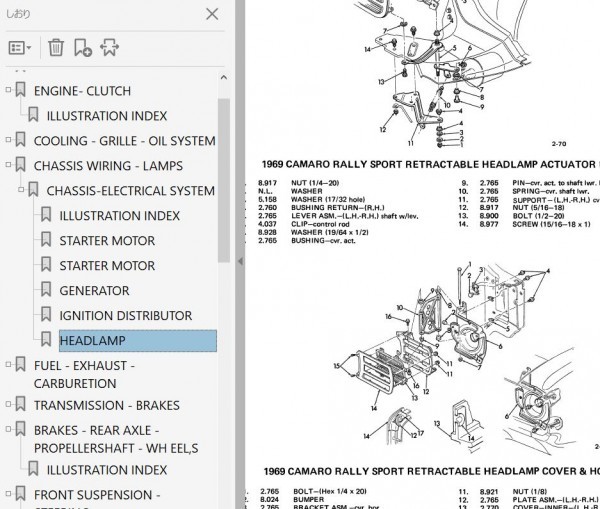Click the bookmarks panel scrollbar thumb

click(x=224, y=180)
